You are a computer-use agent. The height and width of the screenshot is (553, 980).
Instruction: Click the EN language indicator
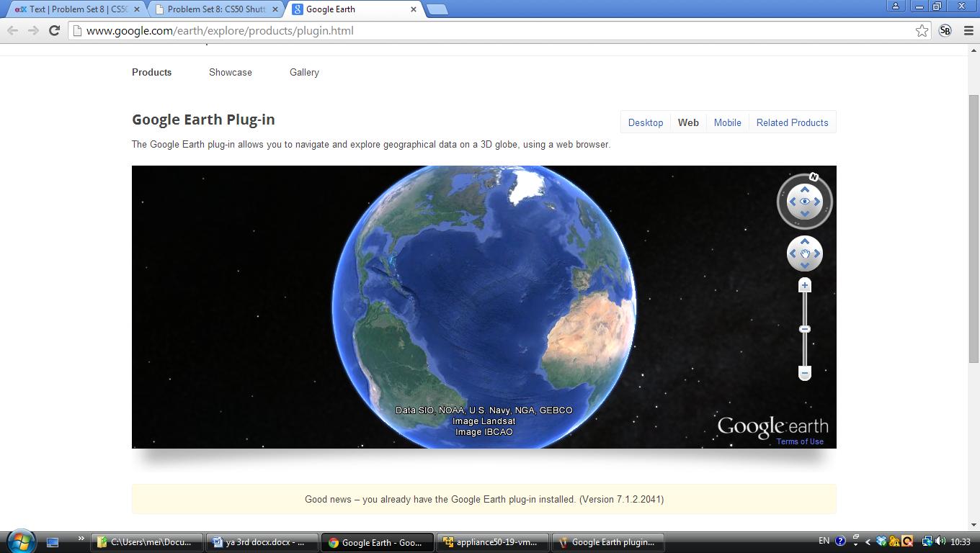pyautogui.click(x=824, y=541)
